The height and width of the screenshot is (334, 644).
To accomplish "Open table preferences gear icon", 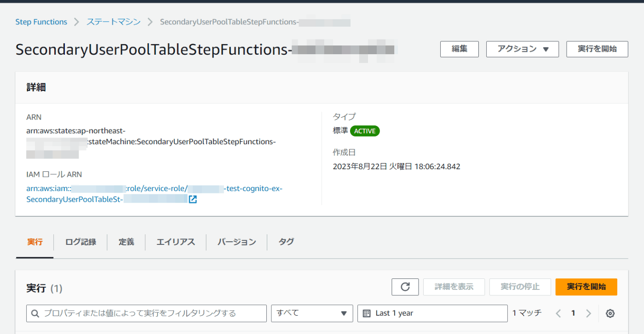I will (610, 313).
